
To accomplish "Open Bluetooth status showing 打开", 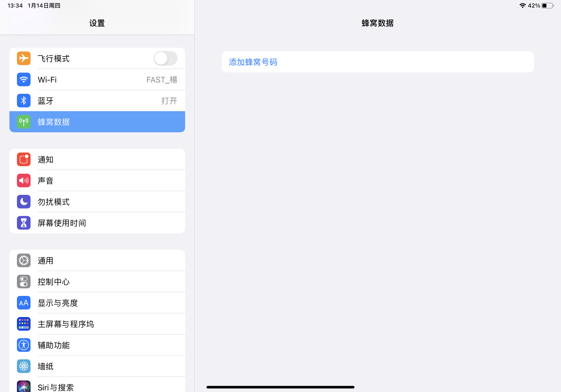I will point(169,101).
